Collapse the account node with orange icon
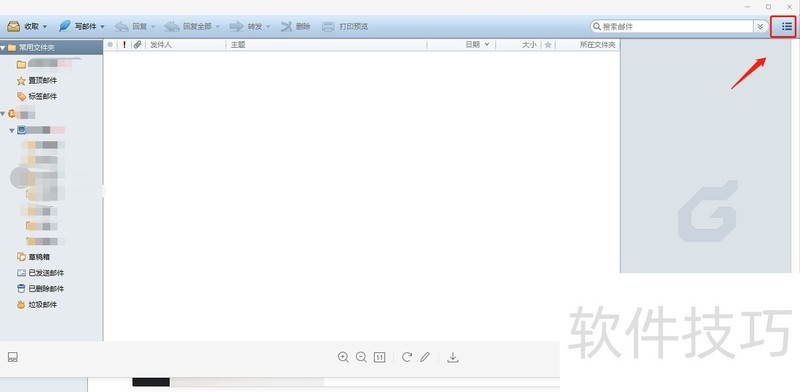 pyautogui.click(x=3, y=114)
